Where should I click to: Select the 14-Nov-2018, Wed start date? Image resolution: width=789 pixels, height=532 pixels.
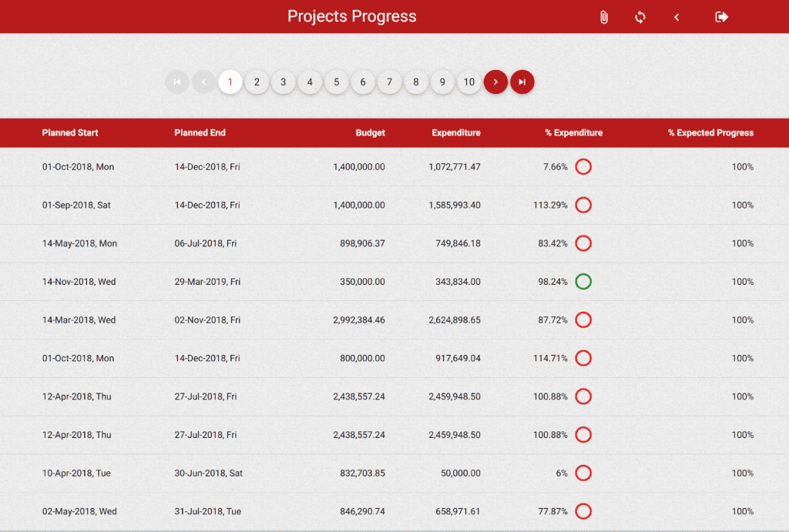click(x=79, y=282)
